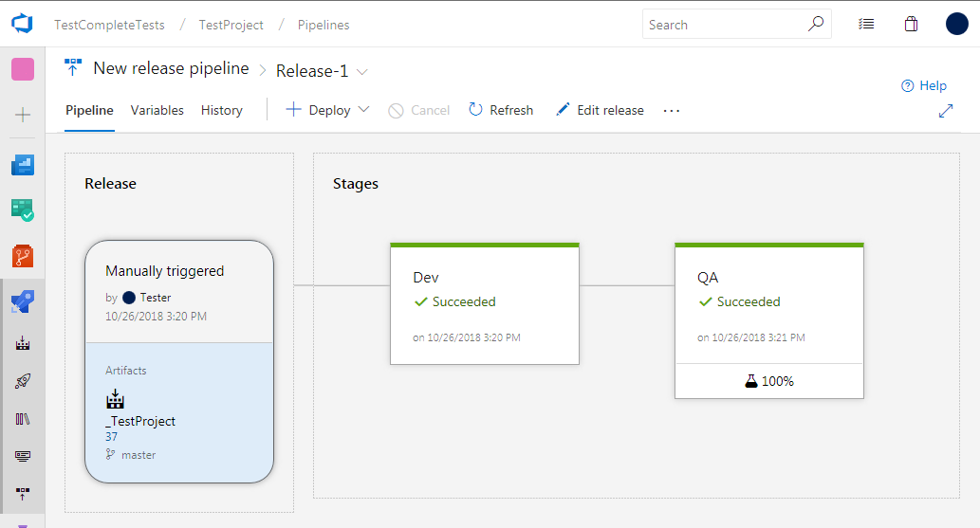Click QA date 10/26/2018 3:21 PM

coord(751,337)
